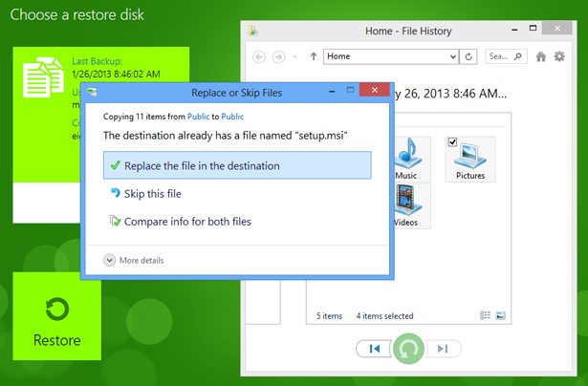Switch to details list view
The image size is (588, 386).
pyautogui.click(x=485, y=314)
